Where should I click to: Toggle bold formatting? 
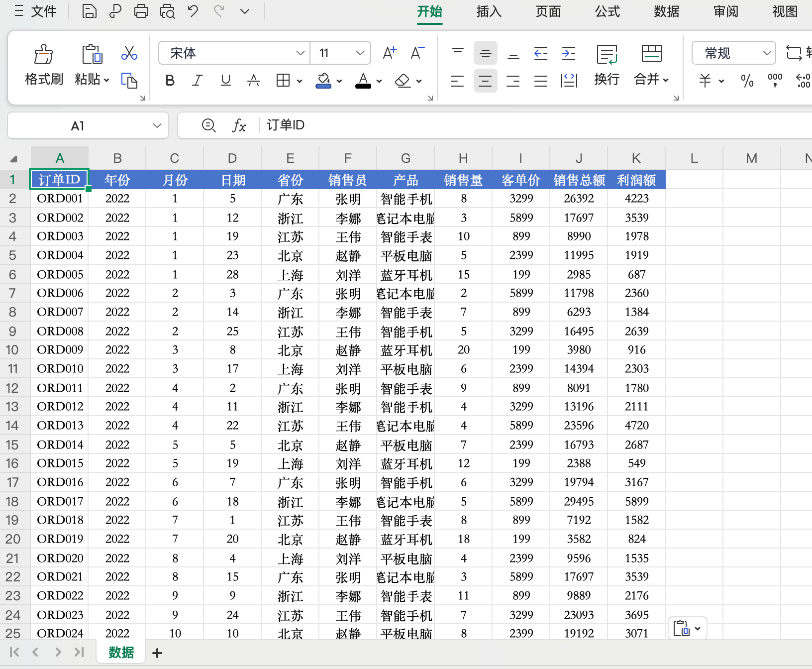click(x=169, y=80)
